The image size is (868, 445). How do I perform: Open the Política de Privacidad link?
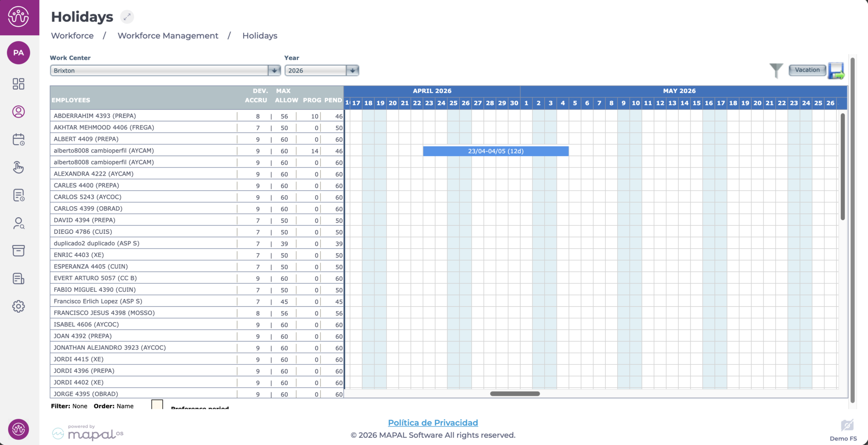point(433,423)
